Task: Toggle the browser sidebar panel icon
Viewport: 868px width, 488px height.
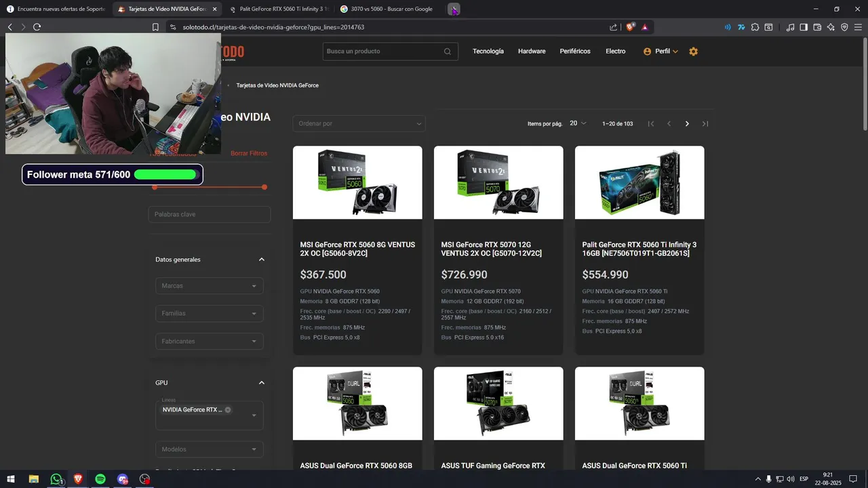Action: (804, 27)
